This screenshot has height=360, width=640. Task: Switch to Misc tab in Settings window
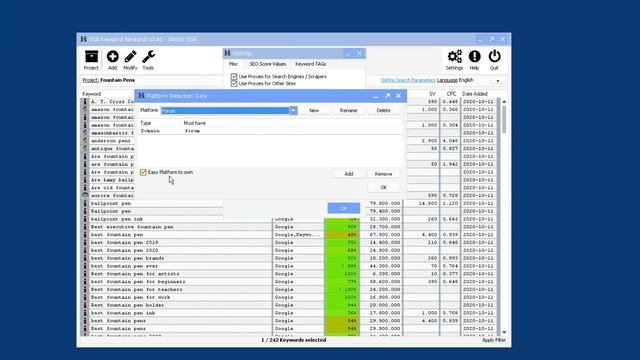coord(233,64)
